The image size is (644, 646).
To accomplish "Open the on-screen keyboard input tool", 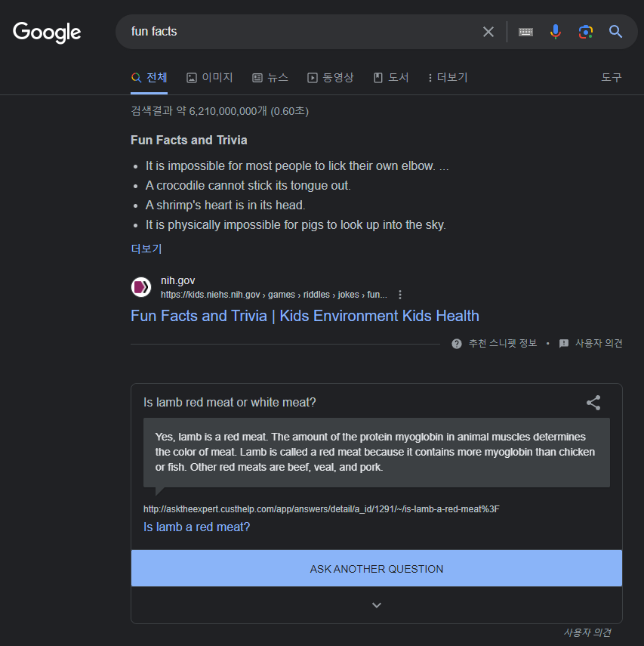I will (x=525, y=32).
